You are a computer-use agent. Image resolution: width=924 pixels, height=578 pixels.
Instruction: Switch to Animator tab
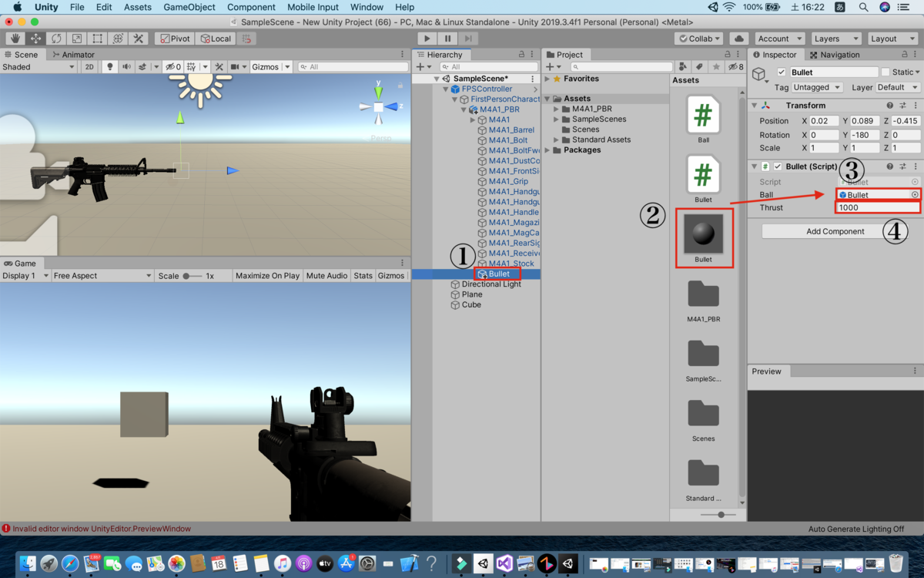pyautogui.click(x=74, y=55)
